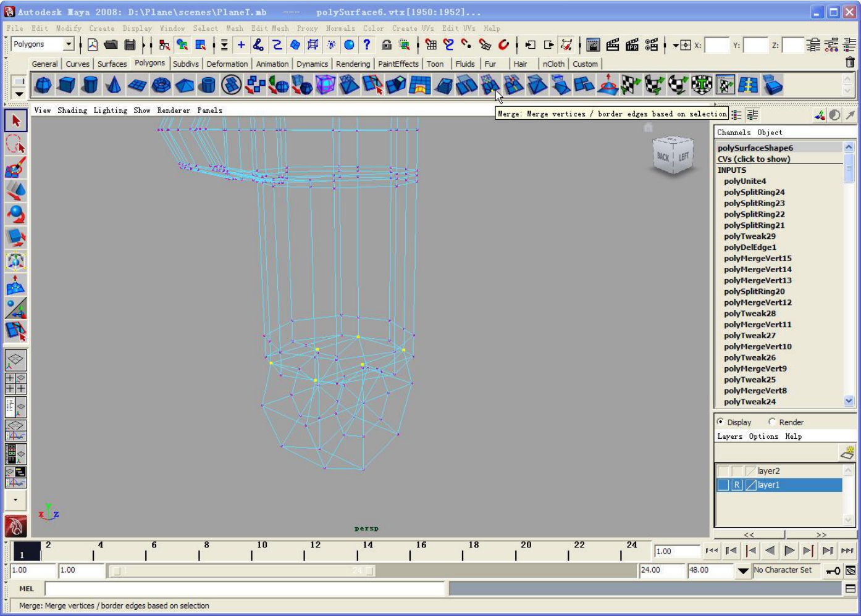This screenshot has height=616, width=861.
Task: Open the Polygons menu set dropdown
Action: (x=69, y=44)
